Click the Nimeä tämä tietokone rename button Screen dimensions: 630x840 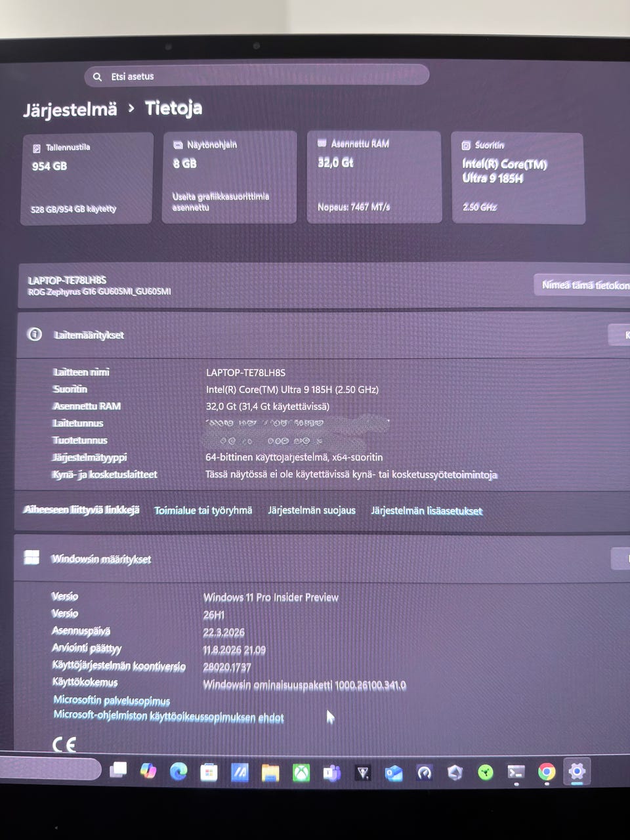583,285
